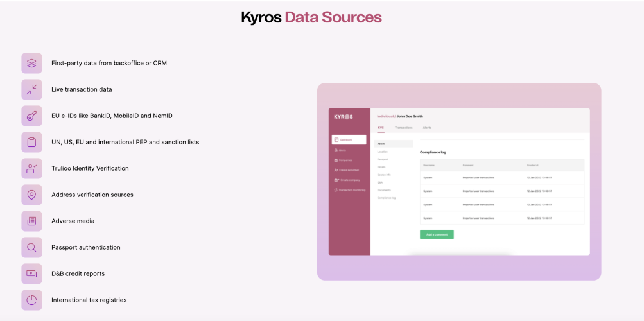Switch to the Alerts tab
The height and width of the screenshot is (321, 644).
[427, 128]
